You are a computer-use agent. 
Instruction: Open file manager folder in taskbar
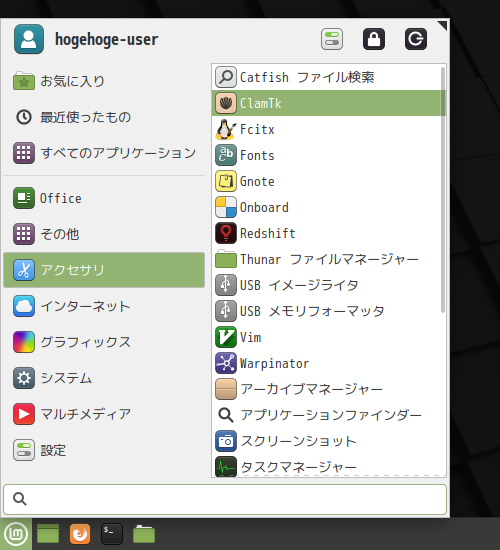point(144,534)
